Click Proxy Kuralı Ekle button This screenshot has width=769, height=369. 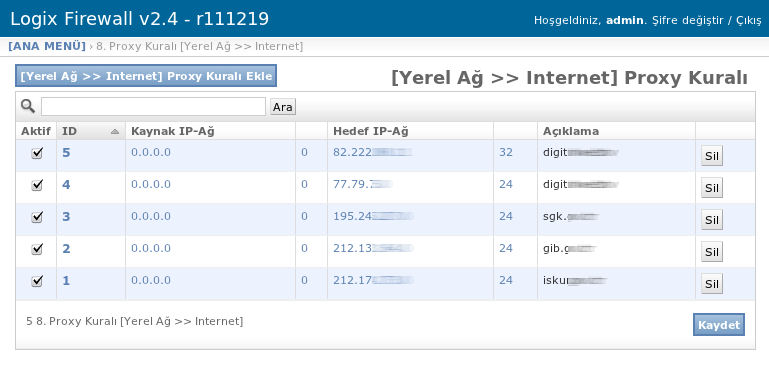[x=146, y=76]
